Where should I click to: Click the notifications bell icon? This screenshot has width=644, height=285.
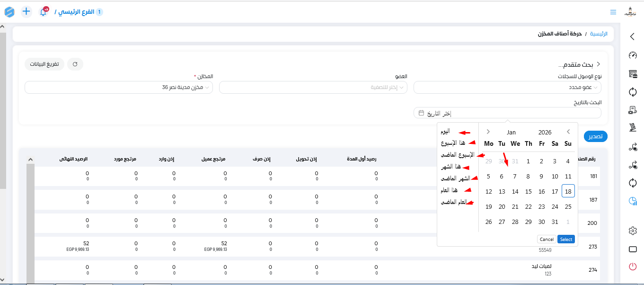click(43, 12)
